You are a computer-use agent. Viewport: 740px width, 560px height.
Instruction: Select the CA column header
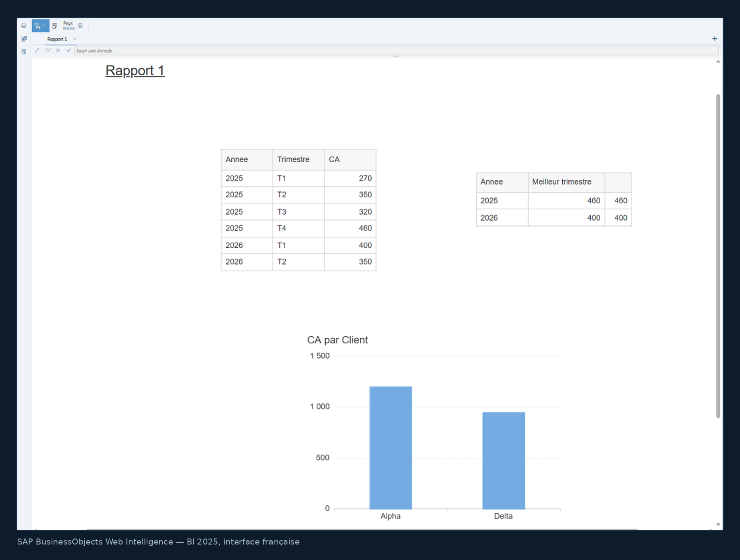coord(350,160)
